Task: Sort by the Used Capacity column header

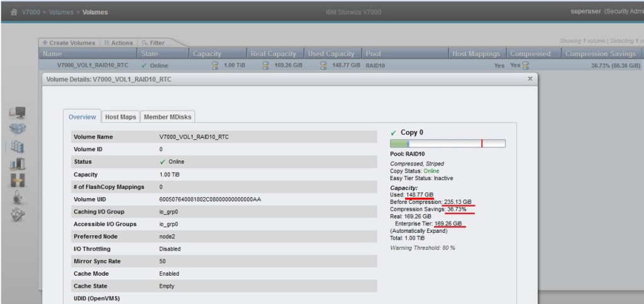Action: pos(331,53)
